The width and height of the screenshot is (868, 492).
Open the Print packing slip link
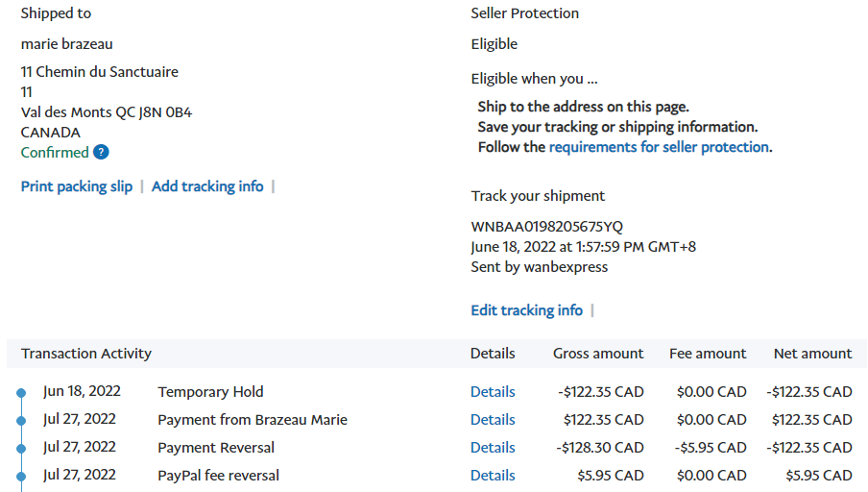tap(77, 186)
